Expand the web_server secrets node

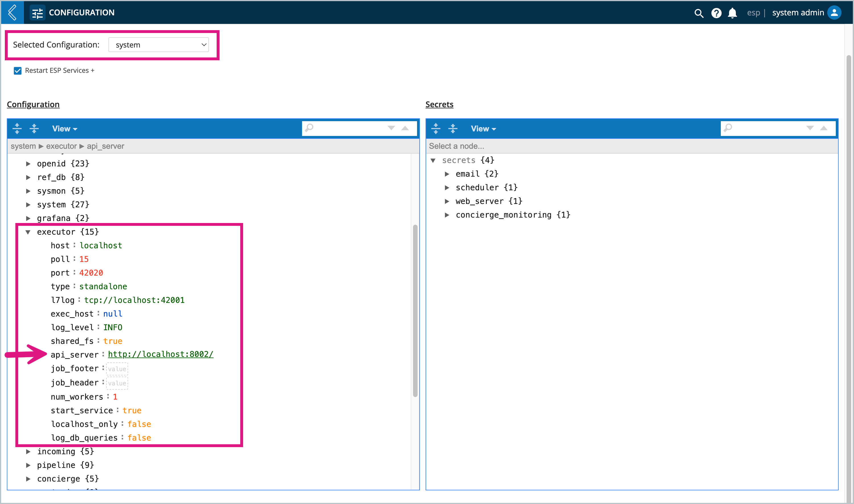pyautogui.click(x=447, y=201)
